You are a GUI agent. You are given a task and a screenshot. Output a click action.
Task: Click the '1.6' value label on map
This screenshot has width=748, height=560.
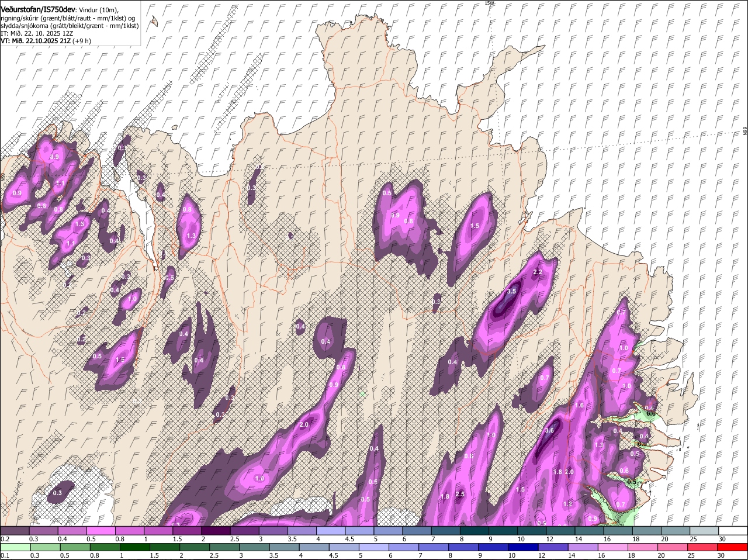tap(580, 405)
